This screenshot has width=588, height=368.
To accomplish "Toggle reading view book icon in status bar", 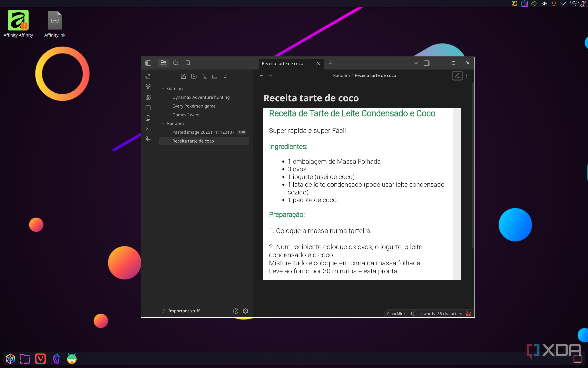I will 414,314.
